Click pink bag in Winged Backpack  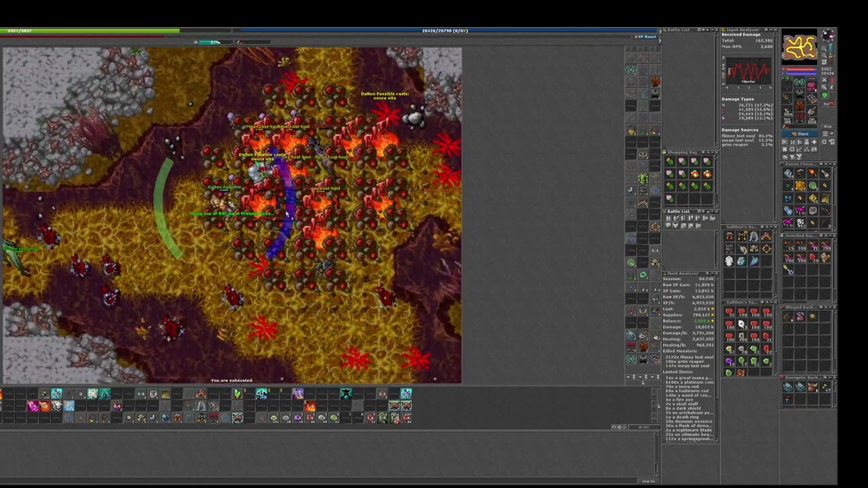pos(800,316)
